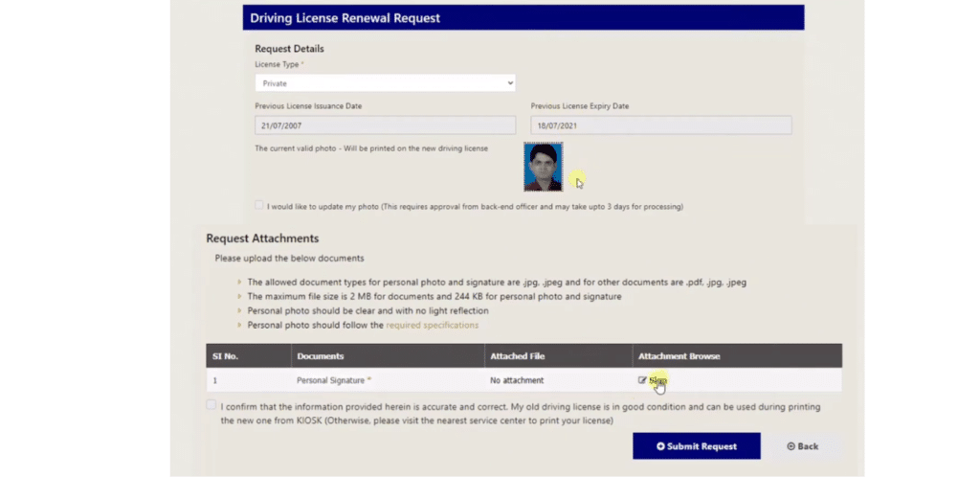
Task: Click the No attachment cell text
Action: (x=517, y=380)
